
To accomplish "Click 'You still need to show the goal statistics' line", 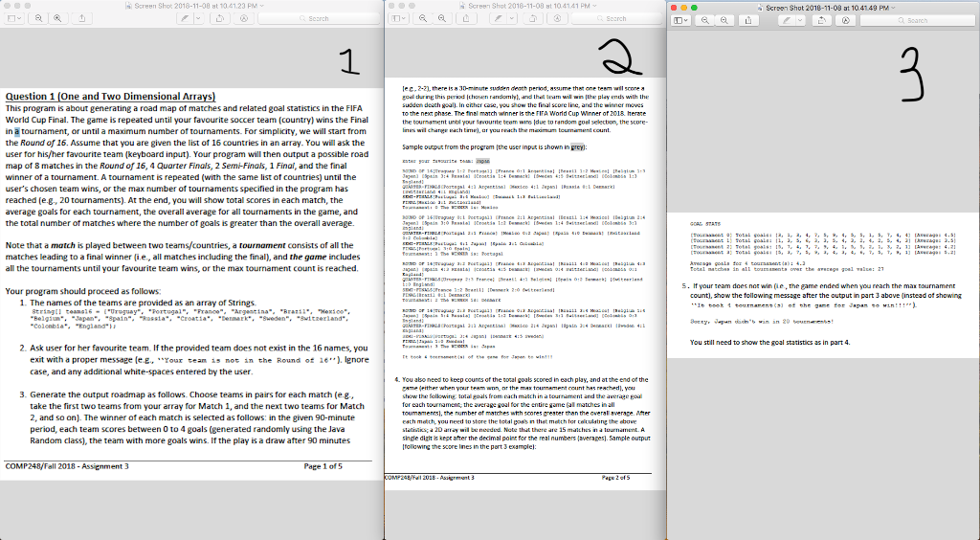I will click(x=770, y=343).
